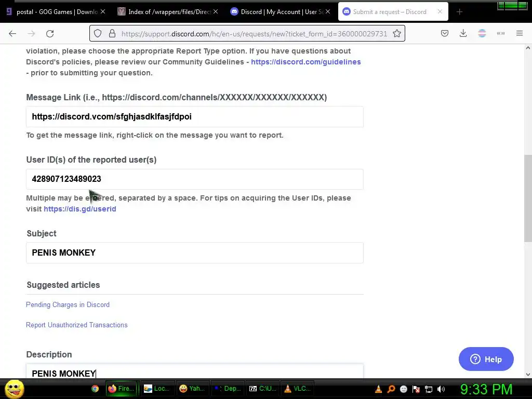Click the User ID(s) input field

[195, 179]
